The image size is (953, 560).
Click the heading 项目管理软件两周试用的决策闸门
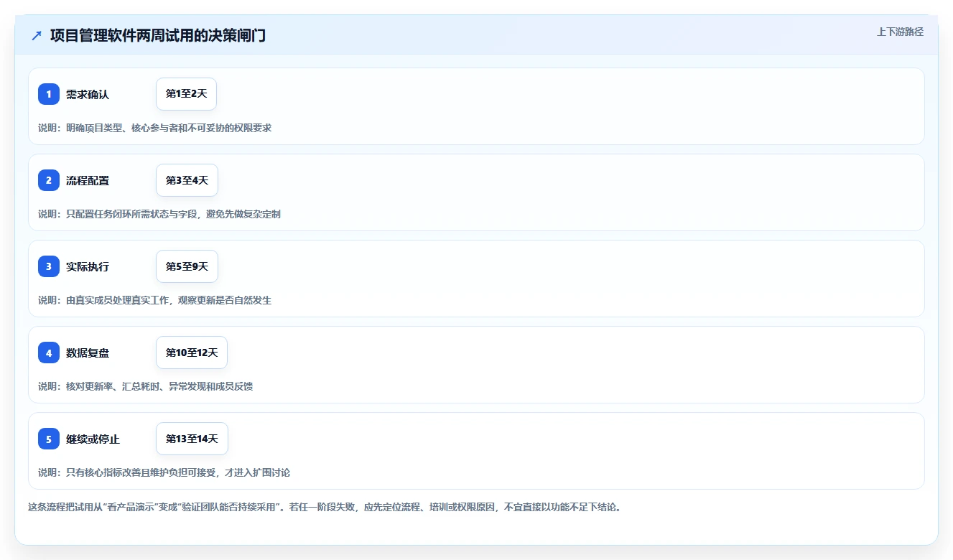pos(158,35)
